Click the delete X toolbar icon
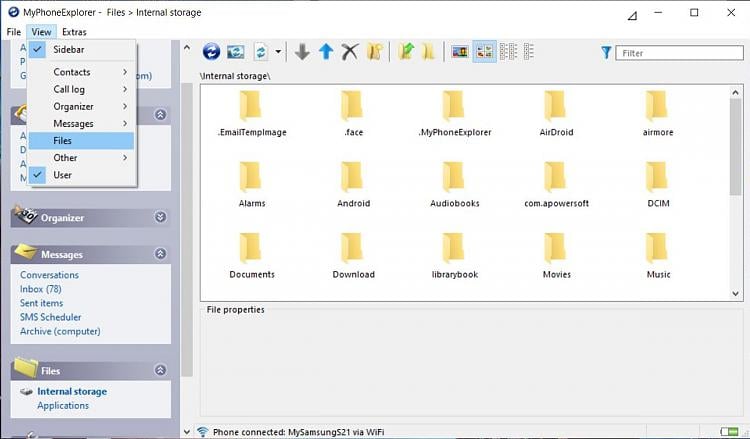The image size is (750, 439). point(350,52)
